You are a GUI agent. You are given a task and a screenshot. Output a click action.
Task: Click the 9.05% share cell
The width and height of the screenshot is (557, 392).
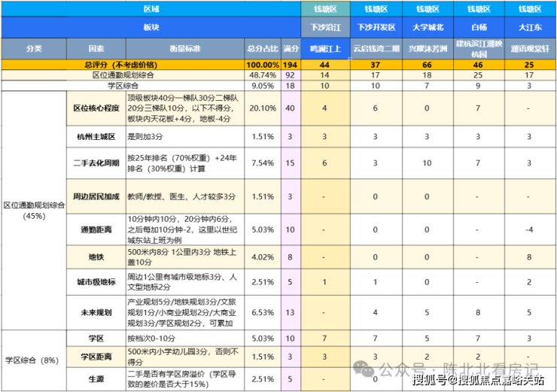263,86
